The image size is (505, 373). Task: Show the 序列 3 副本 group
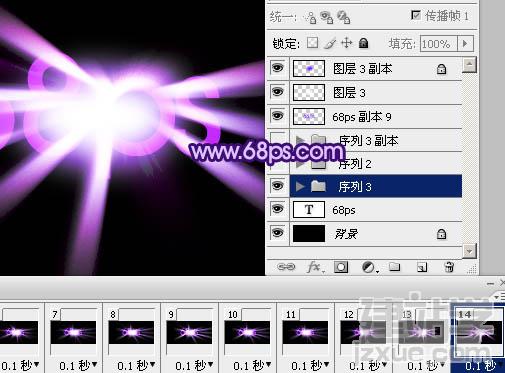[x=278, y=139]
